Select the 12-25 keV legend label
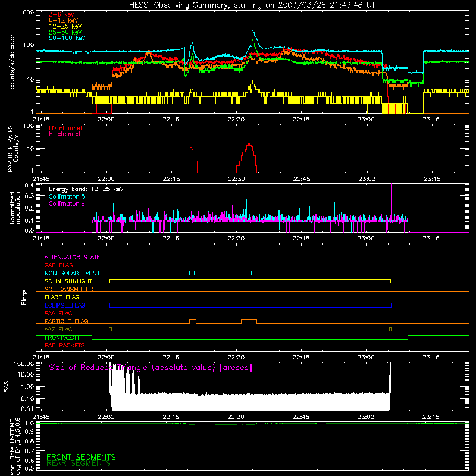 [x=65, y=26]
